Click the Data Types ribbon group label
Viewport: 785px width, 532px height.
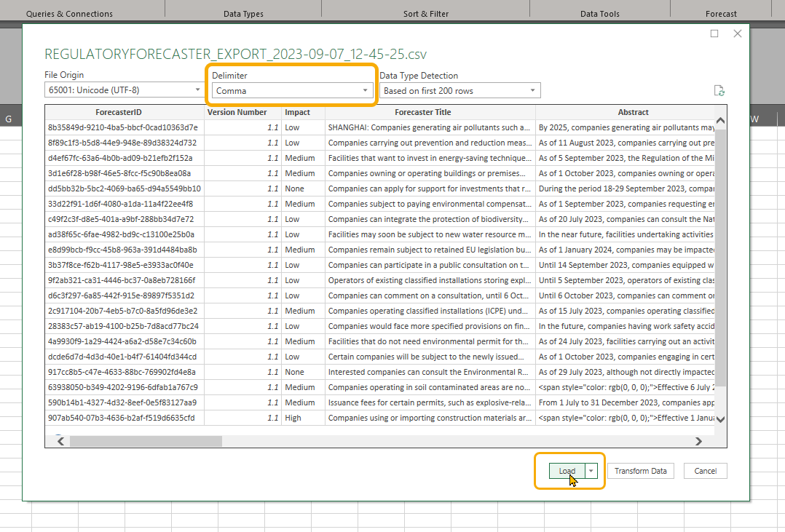click(x=243, y=14)
